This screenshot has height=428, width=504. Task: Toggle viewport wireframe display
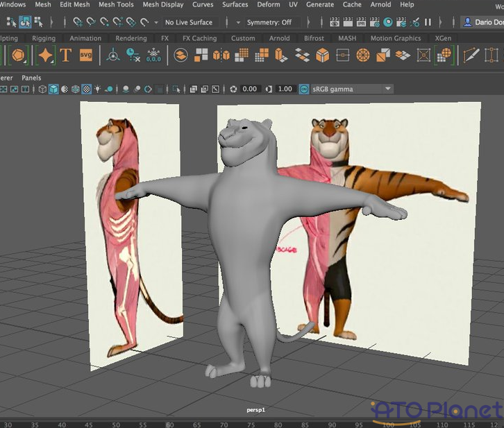(x=42, y=89)
